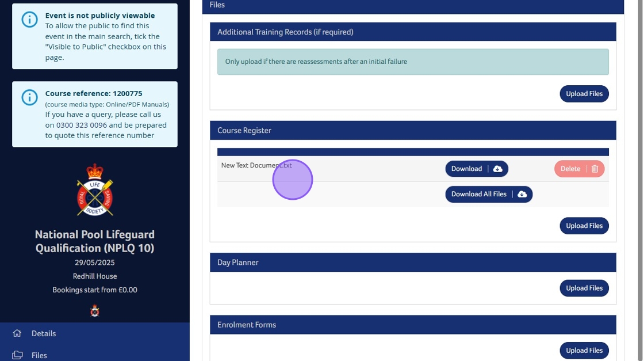Screen dimensions: 644x361
Task: Click the trash can icon on Delete
Action: [595, 169]
